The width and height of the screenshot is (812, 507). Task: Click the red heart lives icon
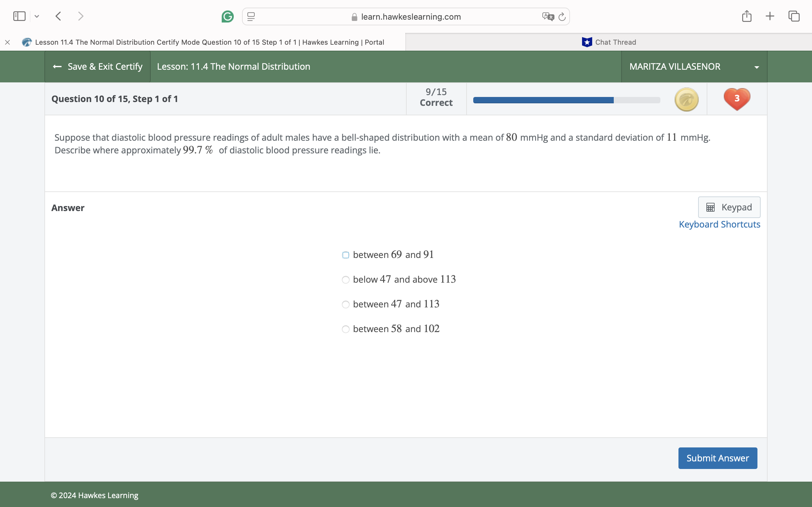click(737, 99)
